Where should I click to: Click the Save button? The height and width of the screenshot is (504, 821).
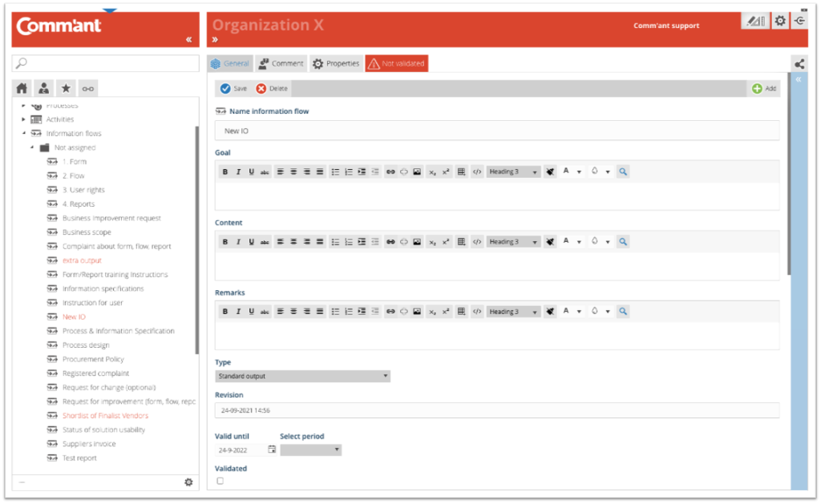click(x=234, y=88)
